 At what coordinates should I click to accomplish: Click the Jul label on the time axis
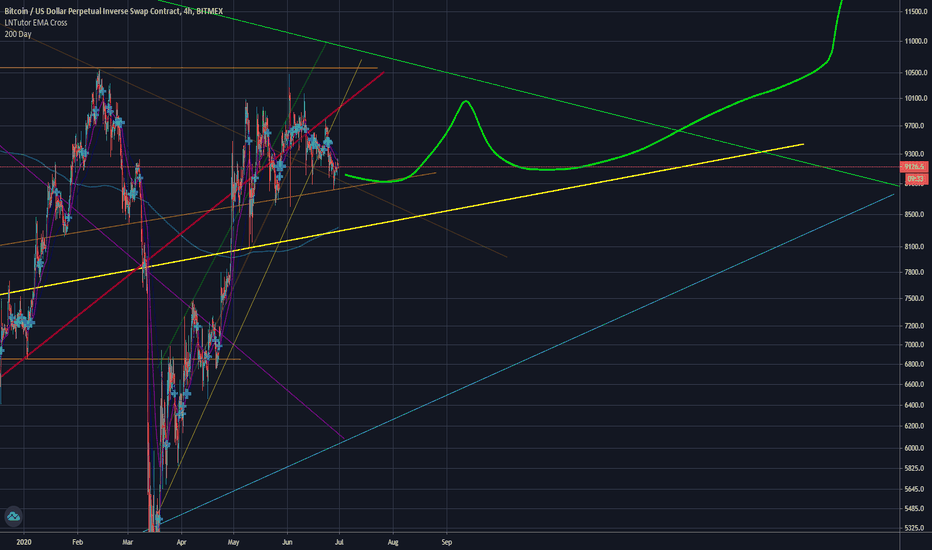[x=339, y=542]
